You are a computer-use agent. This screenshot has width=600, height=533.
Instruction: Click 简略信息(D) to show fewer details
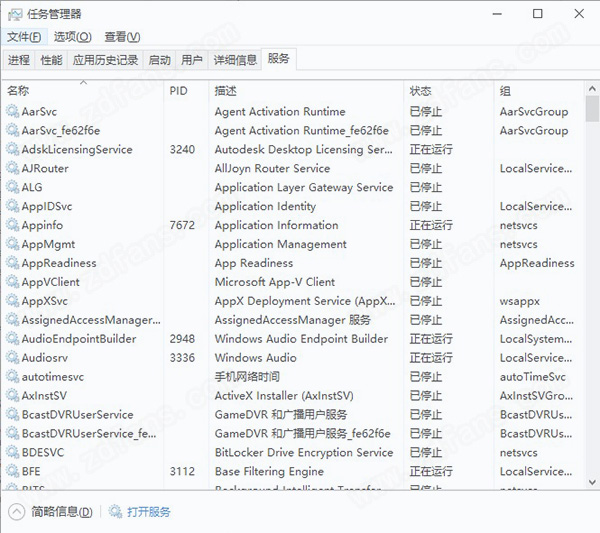point(62,512)
